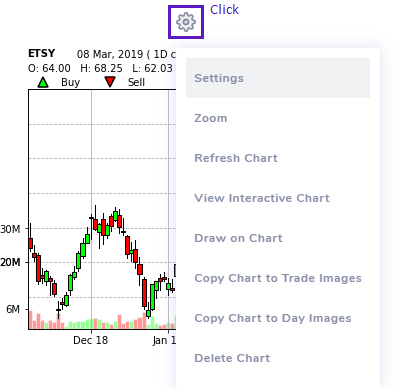Click the gear settings icon

[x=186, y=22]
